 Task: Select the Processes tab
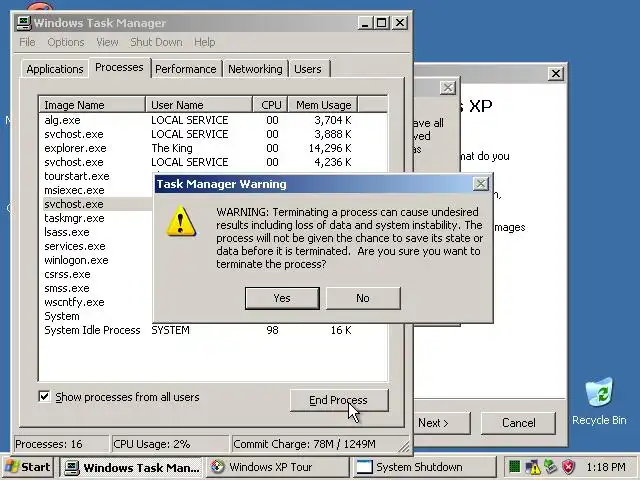[x=119, y=67]
